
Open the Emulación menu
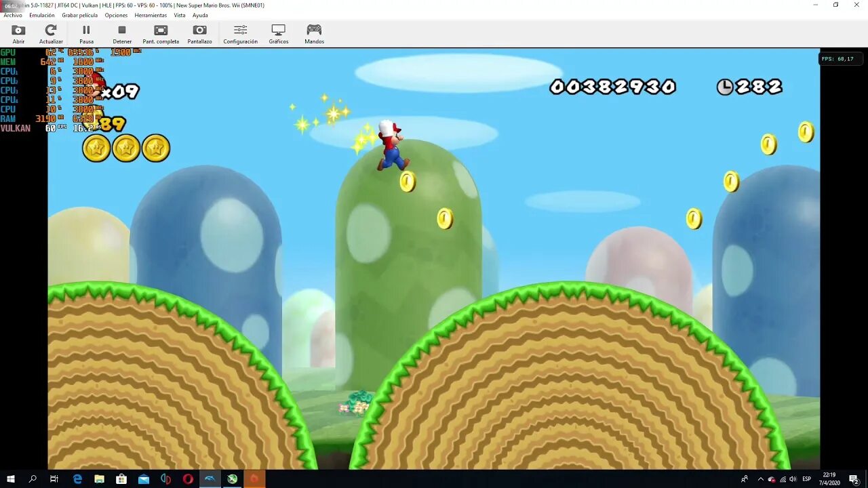(x=42, y=15)
